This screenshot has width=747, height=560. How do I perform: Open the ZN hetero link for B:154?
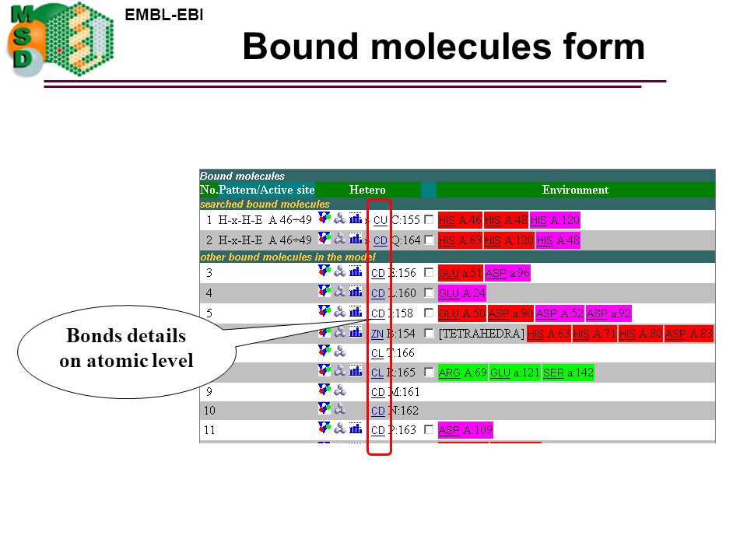click(x=377, y=334)
